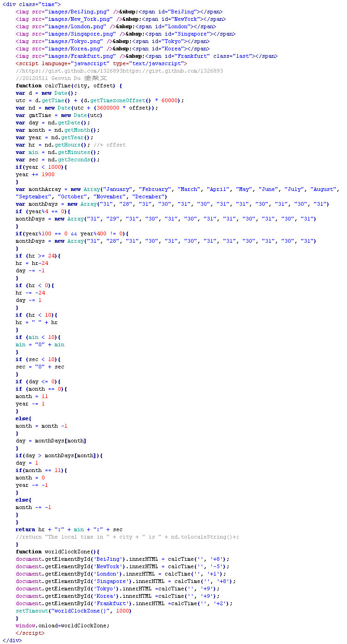This screenshot has width=347, height=644.
Task: Click the if (hr < 0) line
Action: [35, 285]
